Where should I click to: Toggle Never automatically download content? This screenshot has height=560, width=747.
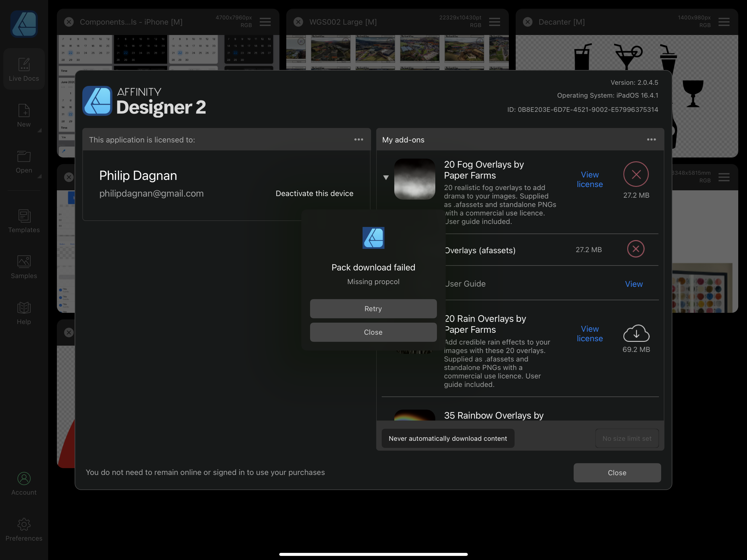click(447, 438)
